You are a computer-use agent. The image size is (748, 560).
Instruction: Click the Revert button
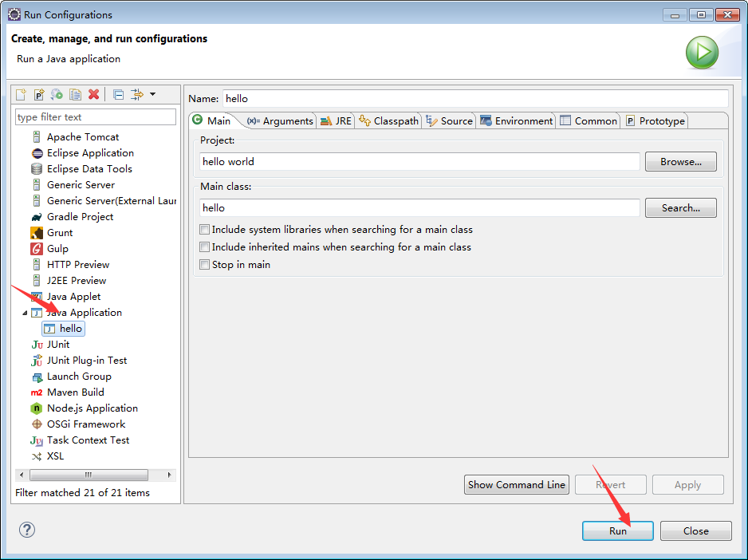(611, 485)
